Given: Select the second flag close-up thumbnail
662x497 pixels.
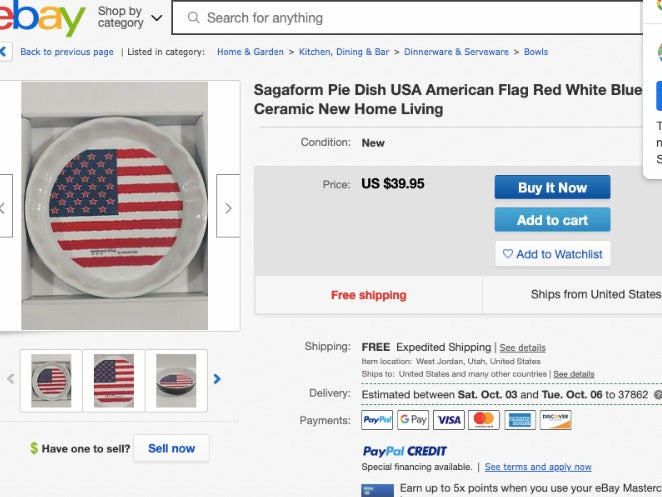Looking at the screenshot, I should point(114,380).
